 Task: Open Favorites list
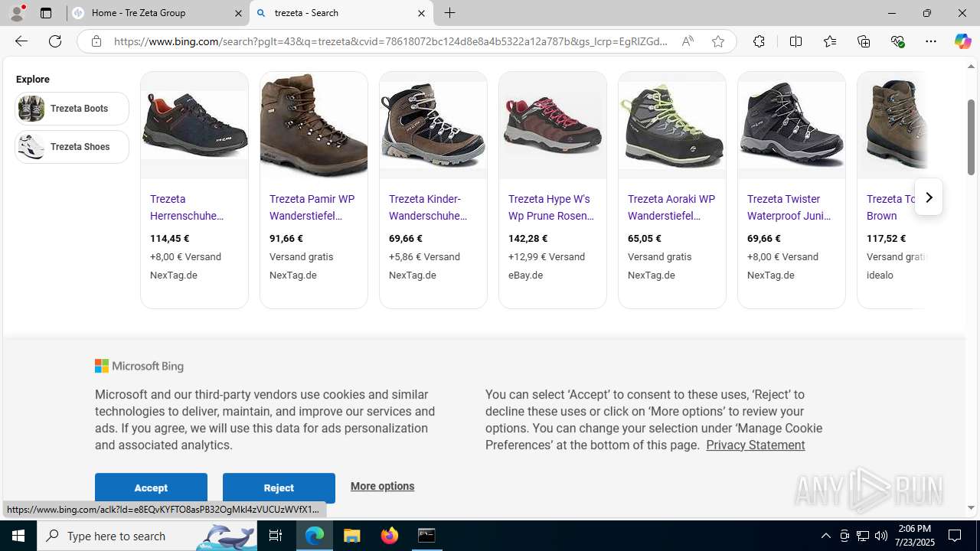829,41
